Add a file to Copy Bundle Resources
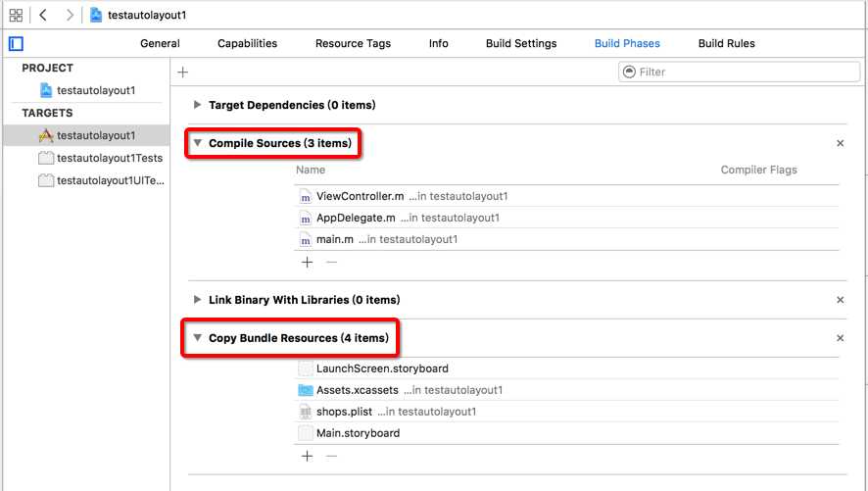This screenshot has width=868, height=491. (308, 456)
